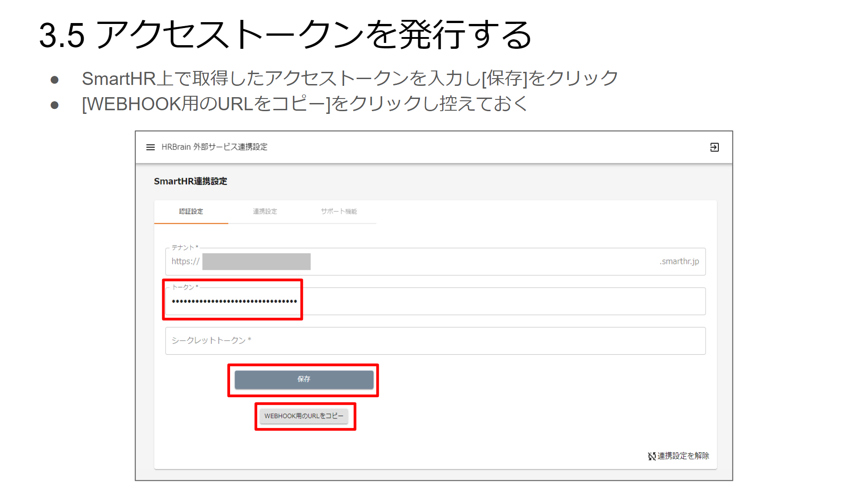The image size is (868, 488).
Task: Click the unlink icon beside 連携設定を解除
Action: tap(652, 456)
